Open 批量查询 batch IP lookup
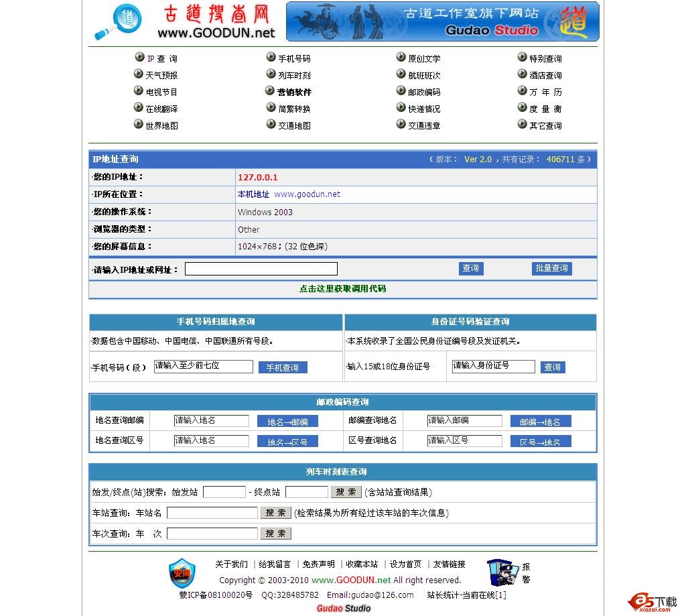 [x=551, y=267]
